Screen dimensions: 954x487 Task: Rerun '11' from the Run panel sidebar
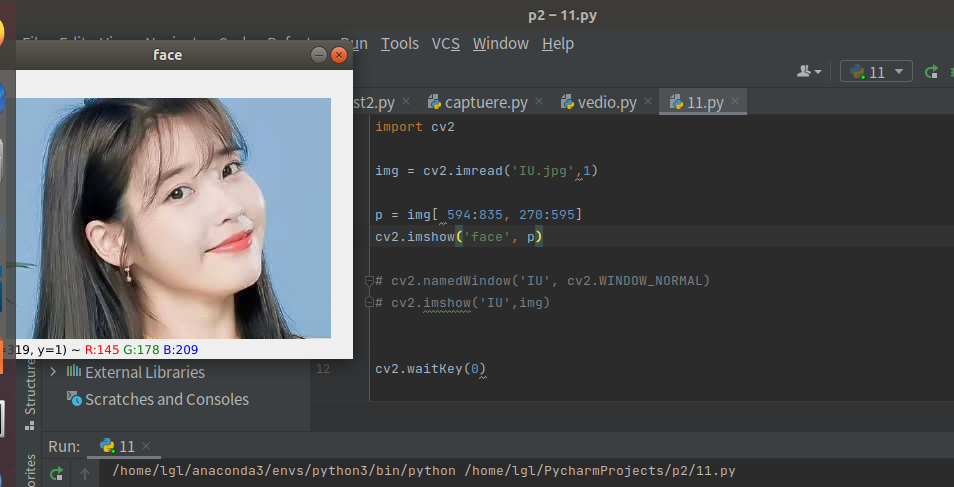point(56,473)
